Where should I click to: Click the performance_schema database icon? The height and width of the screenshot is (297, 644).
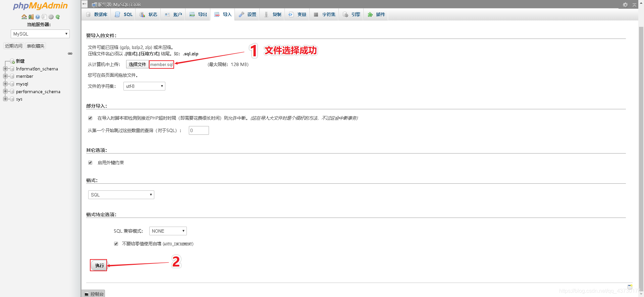(12, 92)
